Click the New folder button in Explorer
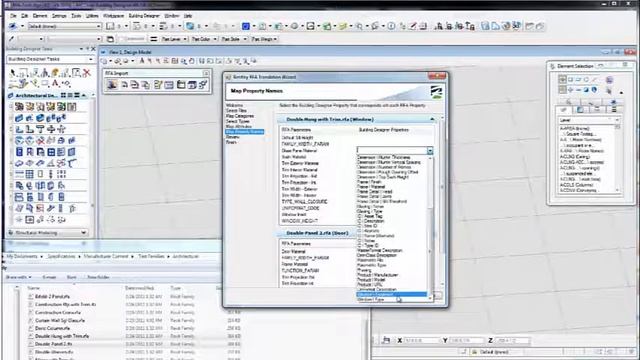Viewport: 640px width, 360px height. [x=98, y=277]
